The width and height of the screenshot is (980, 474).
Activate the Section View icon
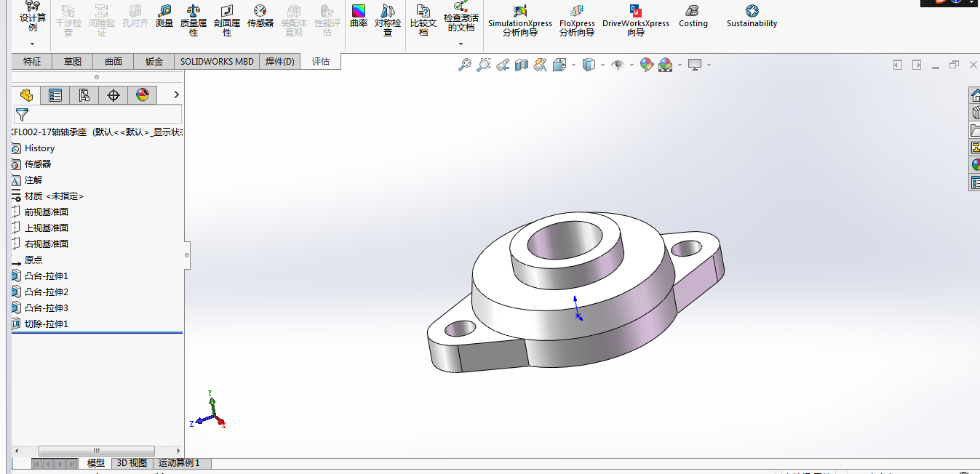521,65
